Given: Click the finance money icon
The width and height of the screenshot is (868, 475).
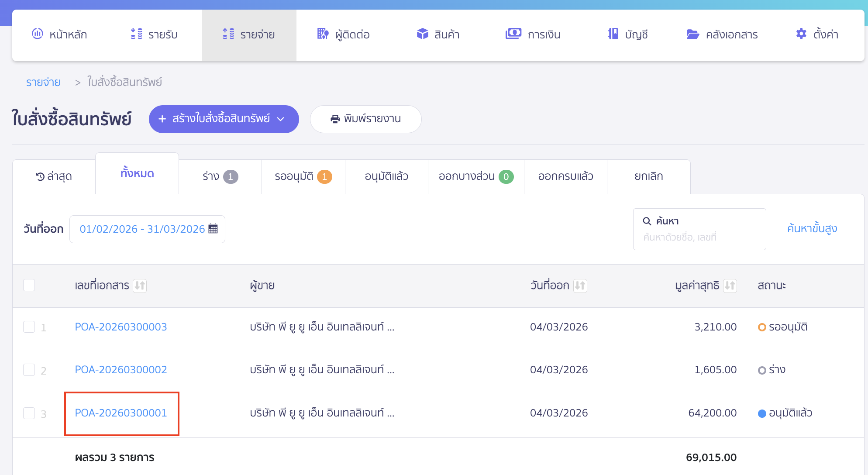Looking at the screenshot, I should (x=513, y=34).
